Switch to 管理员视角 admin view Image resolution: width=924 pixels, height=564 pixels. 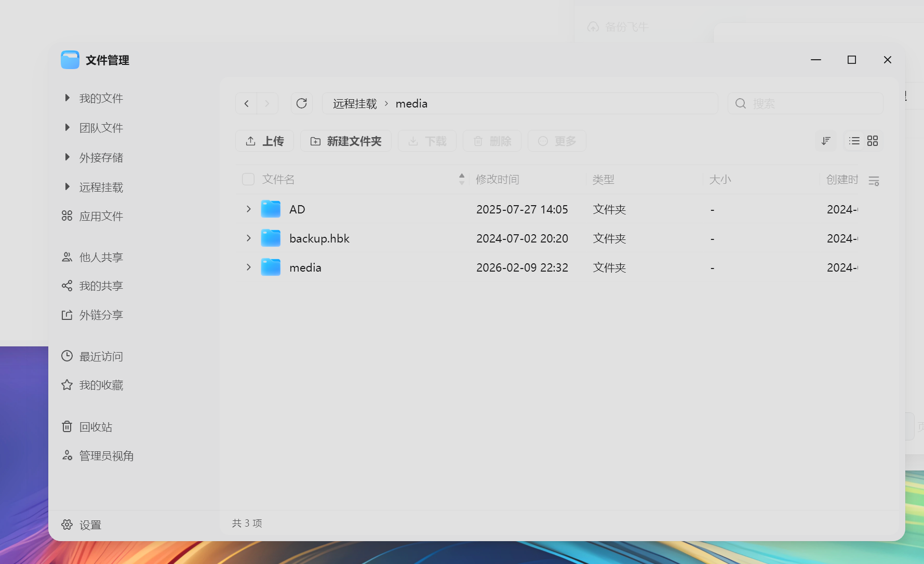click(105, 455)
